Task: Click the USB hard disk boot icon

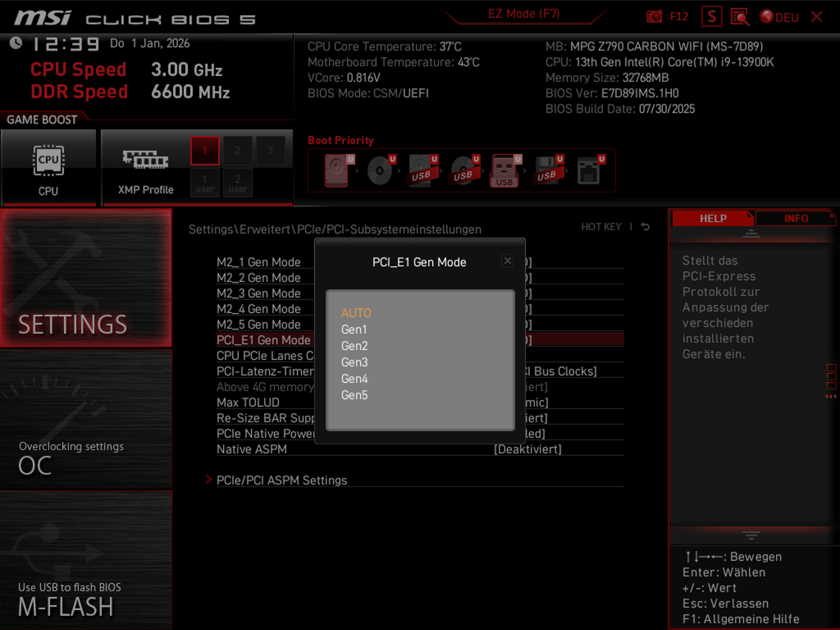Action: pos(423,170)
